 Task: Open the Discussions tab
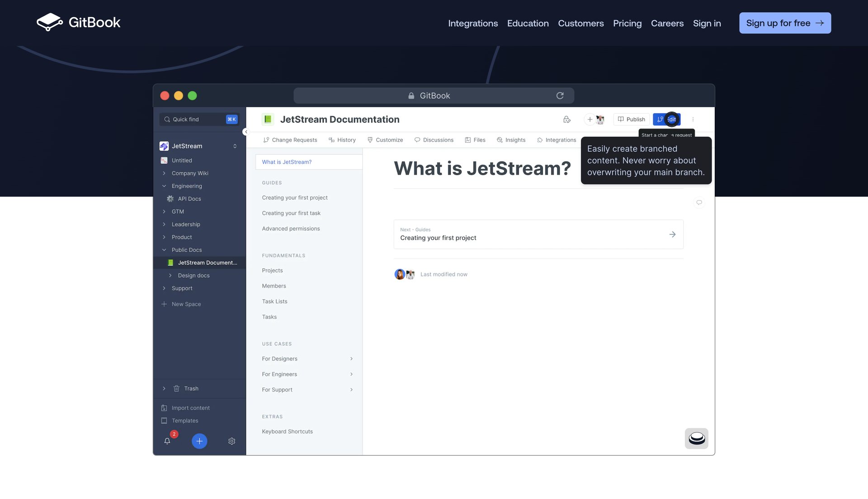click(434, 140)
